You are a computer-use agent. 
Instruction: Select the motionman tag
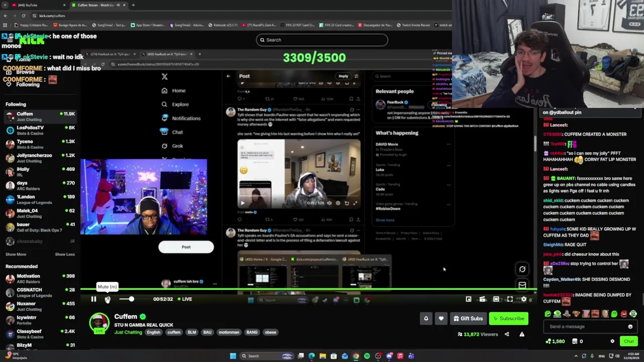pos(229,332)
